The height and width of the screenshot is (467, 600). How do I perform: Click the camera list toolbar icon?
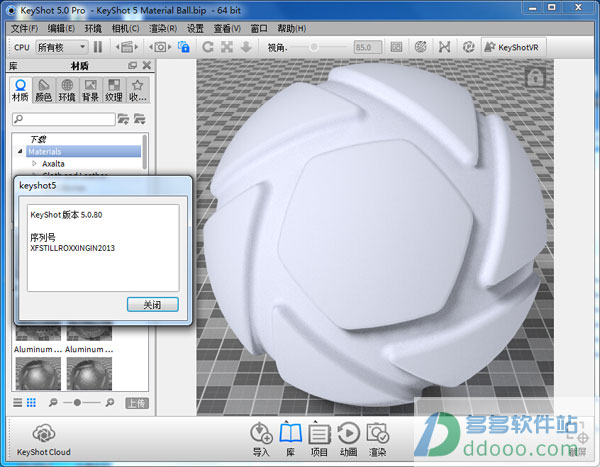click(x=127, y=47)
